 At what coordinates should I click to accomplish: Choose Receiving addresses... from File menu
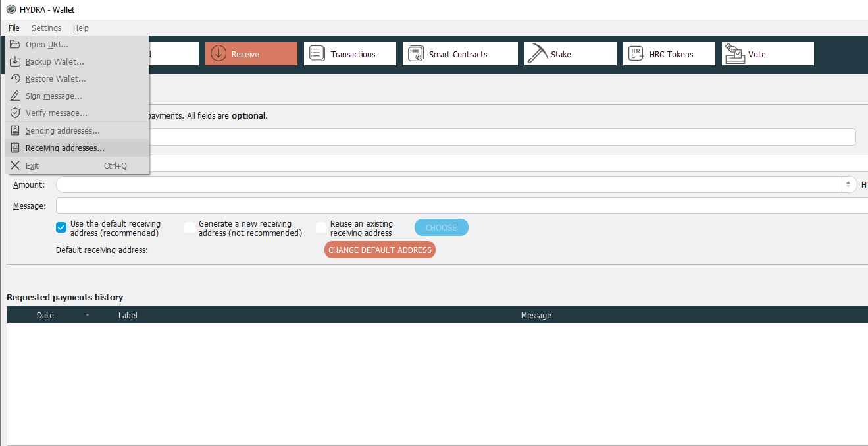tap(64, 148)
